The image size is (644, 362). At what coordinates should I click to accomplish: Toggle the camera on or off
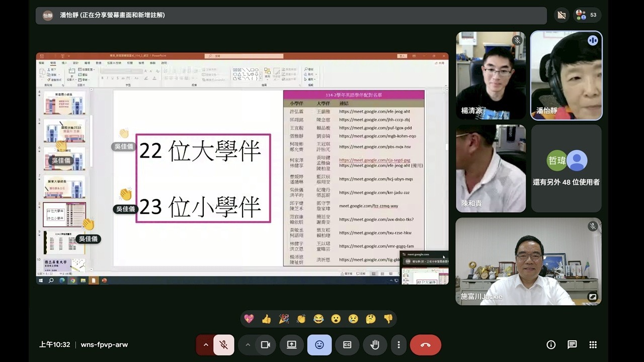266,345
